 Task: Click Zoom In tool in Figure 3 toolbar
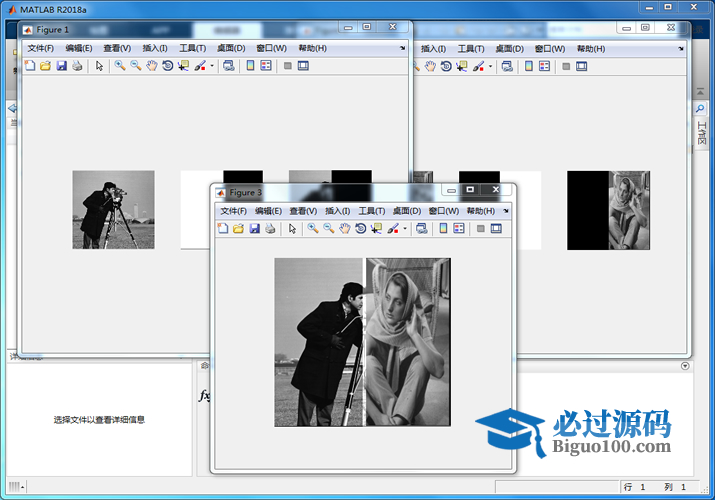(x=313, y=229)
